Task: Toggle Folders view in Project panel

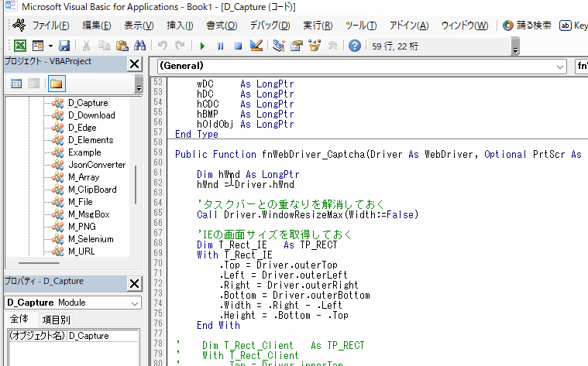Action: [x=57, y=84]
